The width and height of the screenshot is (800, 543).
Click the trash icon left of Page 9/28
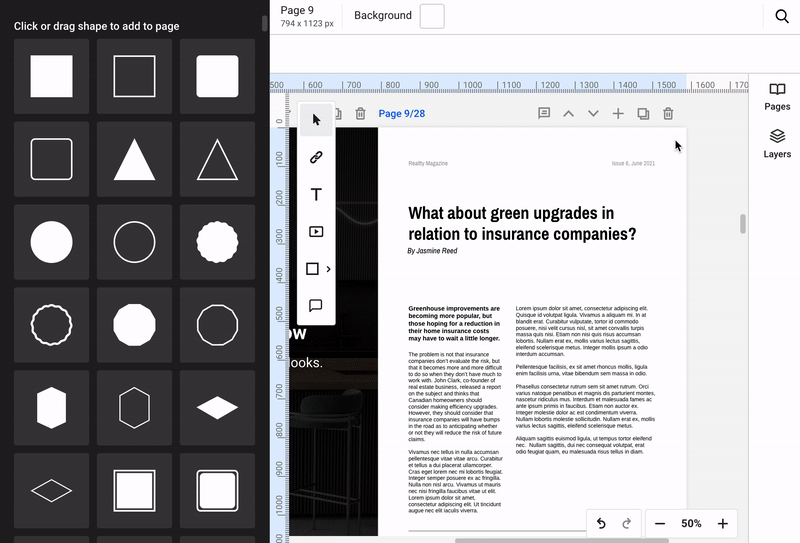tap(360, 113)
